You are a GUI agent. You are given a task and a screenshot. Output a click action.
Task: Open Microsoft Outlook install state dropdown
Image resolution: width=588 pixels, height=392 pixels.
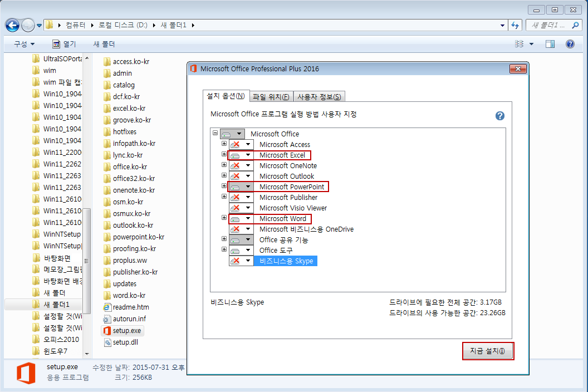click(242, 176)
